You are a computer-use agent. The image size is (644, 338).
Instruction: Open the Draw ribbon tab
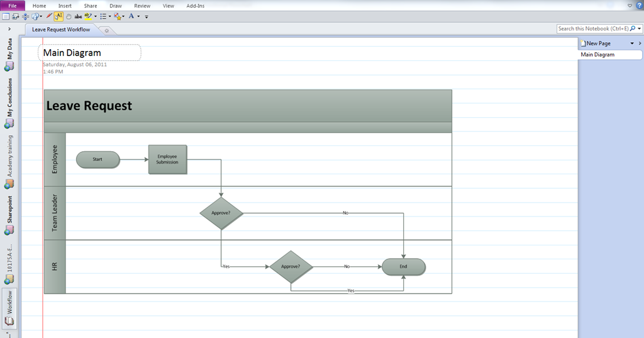click(115, 6)
